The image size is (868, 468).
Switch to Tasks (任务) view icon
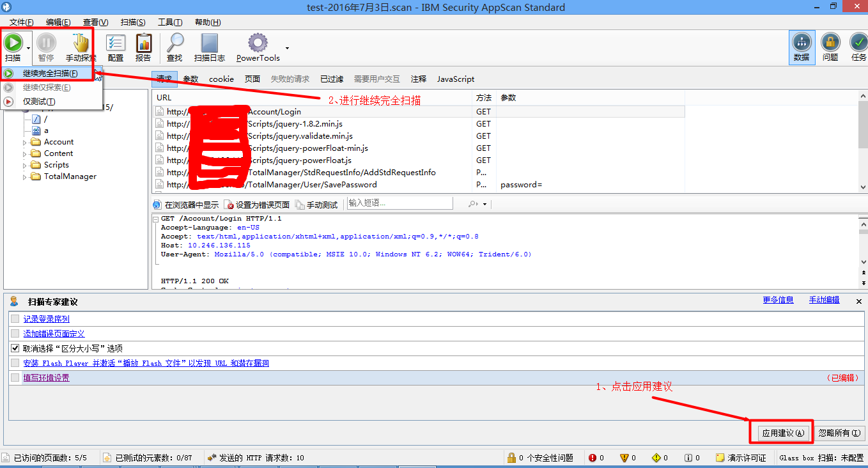click(858, 43)
